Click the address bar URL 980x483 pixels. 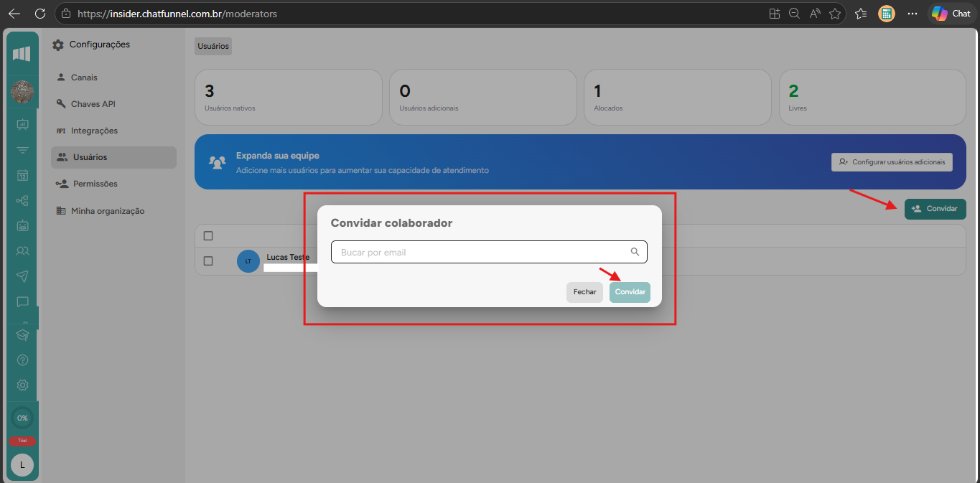pyautogui.click(x=177, y=14)
